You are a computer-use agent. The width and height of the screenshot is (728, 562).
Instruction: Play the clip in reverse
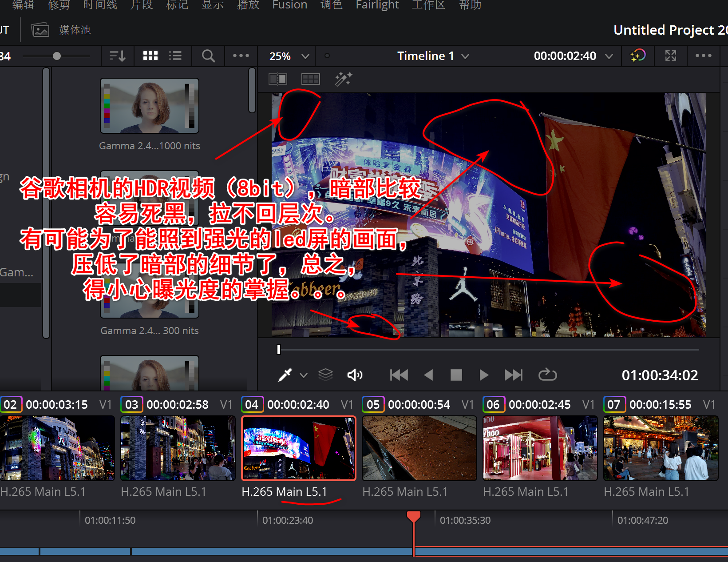[x=428, y=375]
